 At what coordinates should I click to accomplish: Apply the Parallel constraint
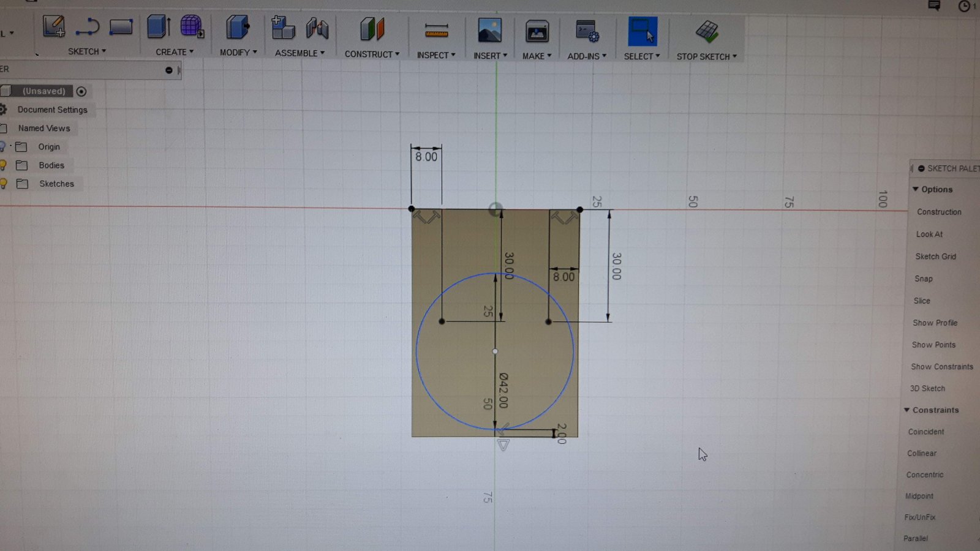point(916,539)
